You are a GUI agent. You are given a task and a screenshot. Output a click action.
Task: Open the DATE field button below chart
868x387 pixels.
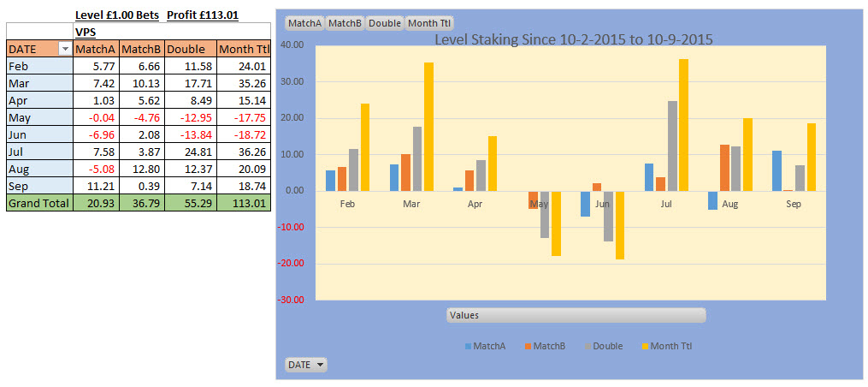[x=306, y=365]
